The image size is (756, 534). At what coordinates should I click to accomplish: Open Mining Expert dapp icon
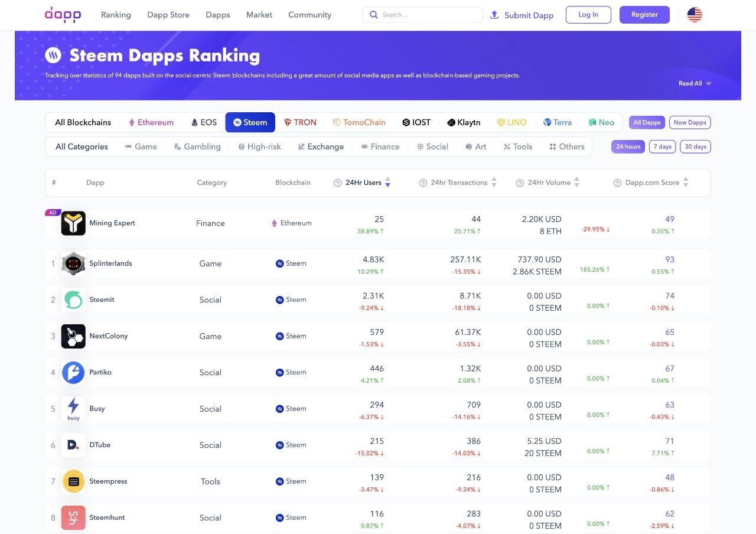pos(73,223)
